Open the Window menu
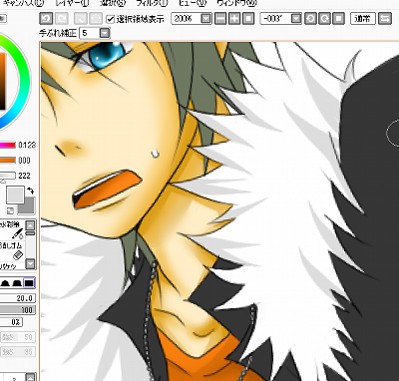Image resolution: width=399 pixels, height=381 pixels. (x=237, y=3)
